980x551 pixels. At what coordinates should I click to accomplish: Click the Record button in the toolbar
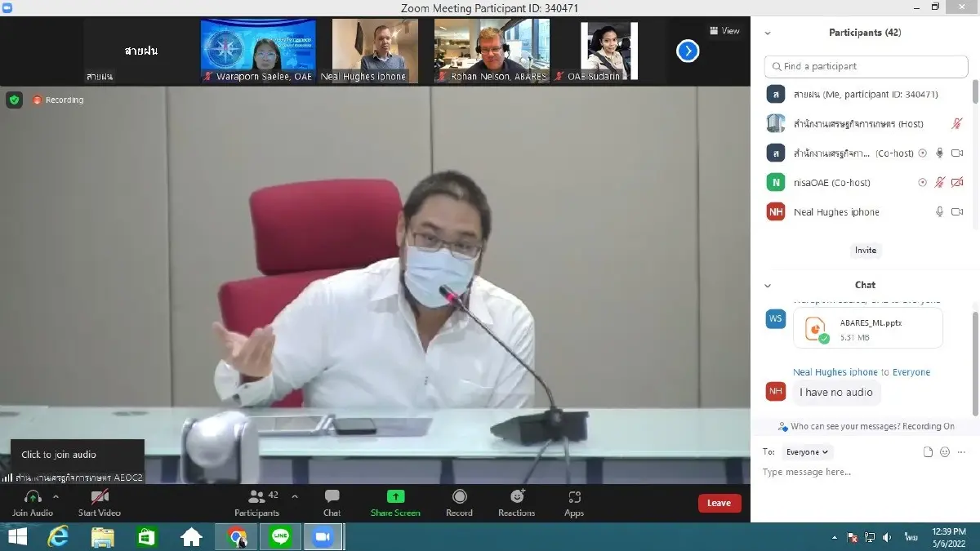tap(459, 503)
